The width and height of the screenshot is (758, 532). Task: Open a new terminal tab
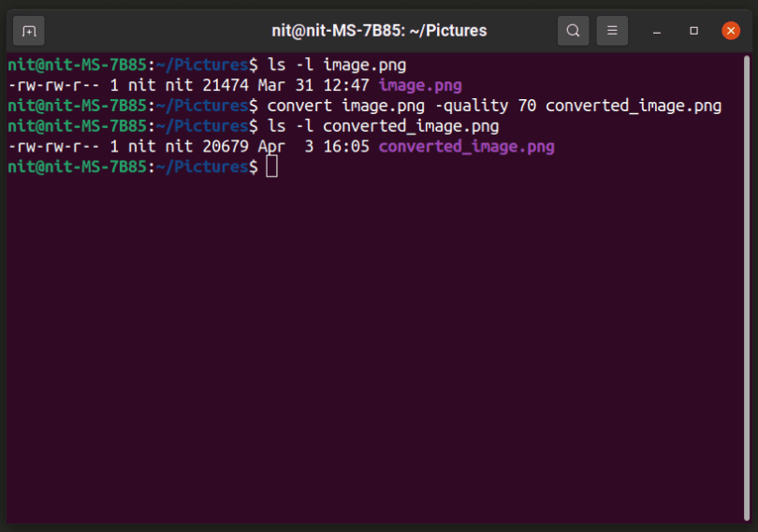pyautogui.click(x=28, y=31)
